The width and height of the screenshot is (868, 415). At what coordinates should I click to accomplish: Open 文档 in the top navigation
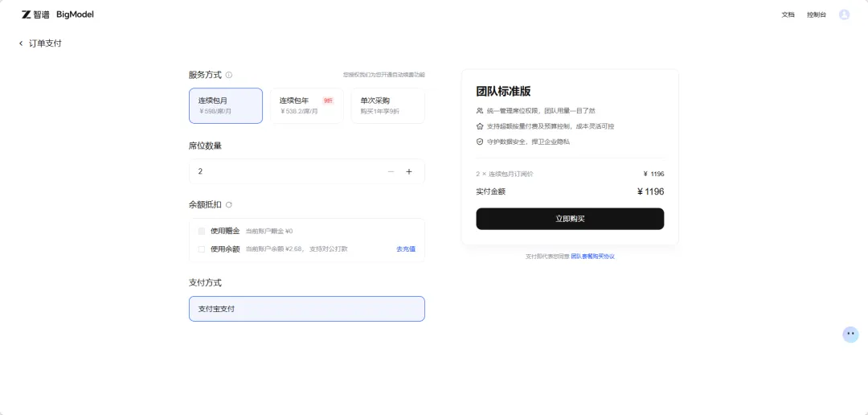click(788, 15)
